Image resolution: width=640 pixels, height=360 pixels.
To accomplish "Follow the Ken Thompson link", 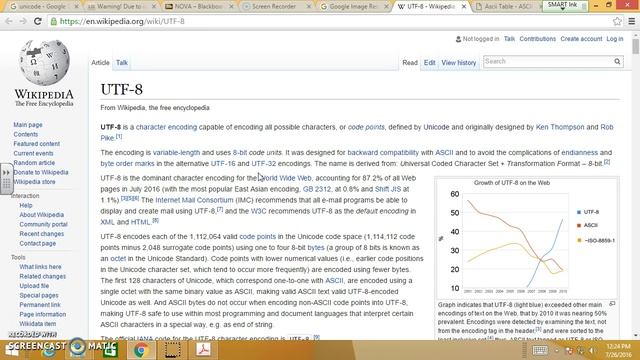I will (x=560, y=127).
